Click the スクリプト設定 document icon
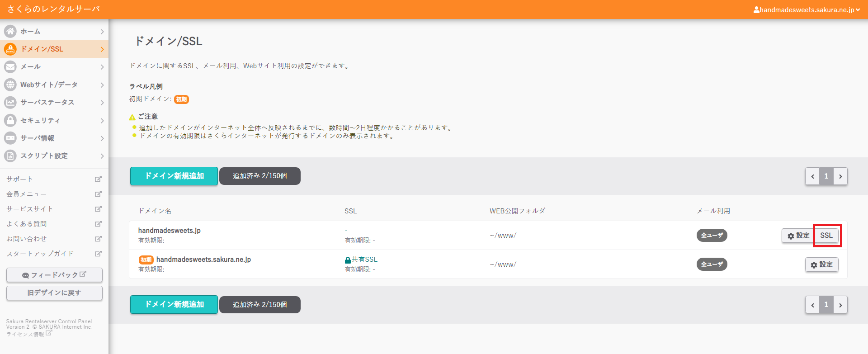The width and height of the screenshot is (868, 354). 10,156
